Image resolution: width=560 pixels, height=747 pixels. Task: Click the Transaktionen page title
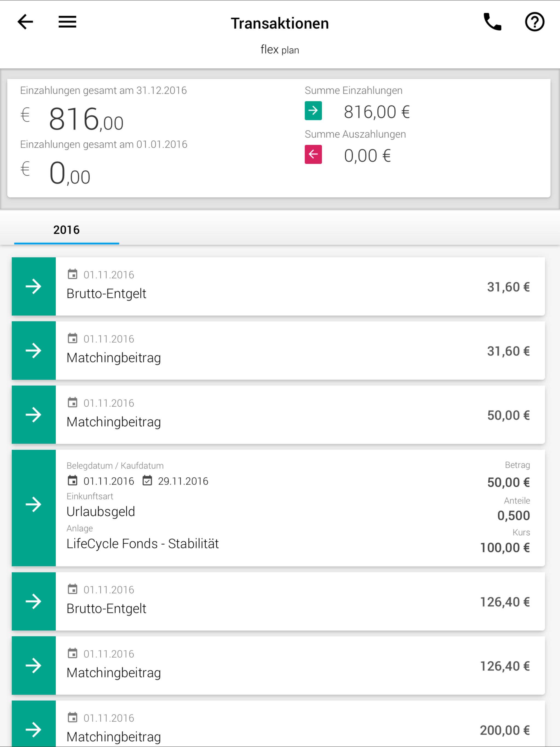pos(280,23)
